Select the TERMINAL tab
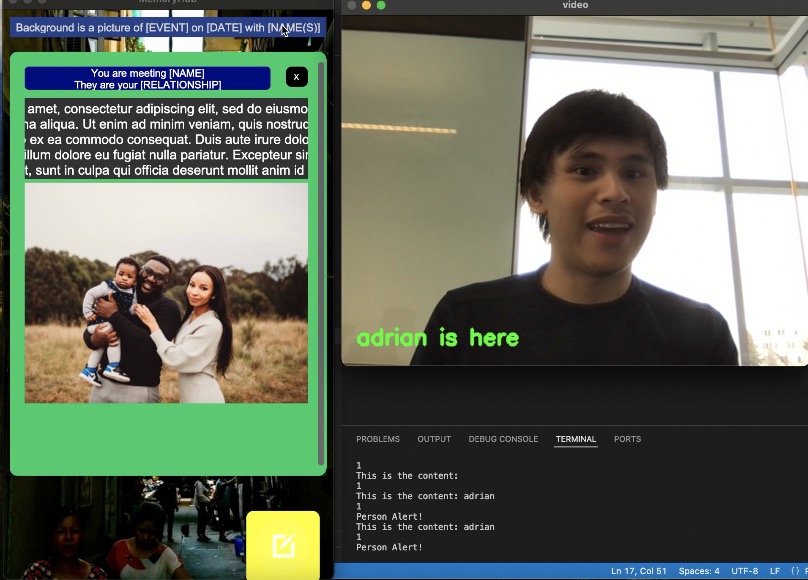Screen dimensions: 808x580 click(x=576, y=439)
